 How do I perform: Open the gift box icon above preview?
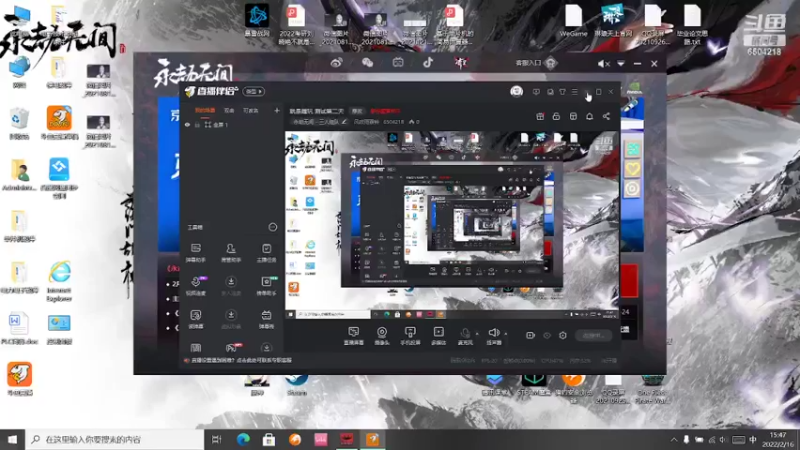click(540, 116)
